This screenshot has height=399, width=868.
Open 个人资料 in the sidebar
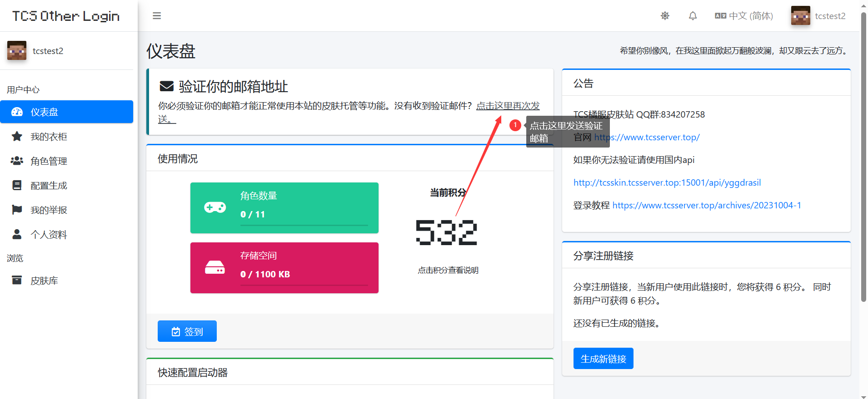pos(49,235)
